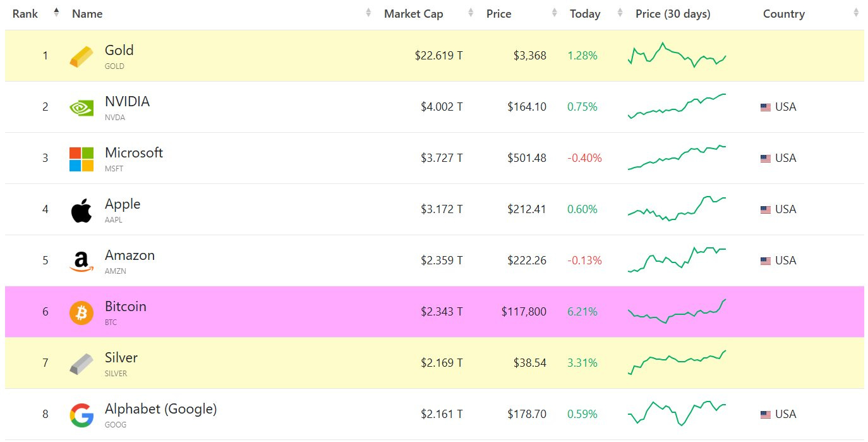868x442 pixels.
Task: Sort by Today using its sort arrows
Action: coord(620,13)
